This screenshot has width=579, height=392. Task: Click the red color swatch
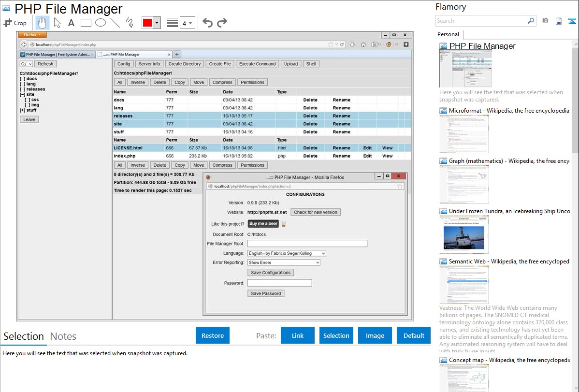pos(147,23)
